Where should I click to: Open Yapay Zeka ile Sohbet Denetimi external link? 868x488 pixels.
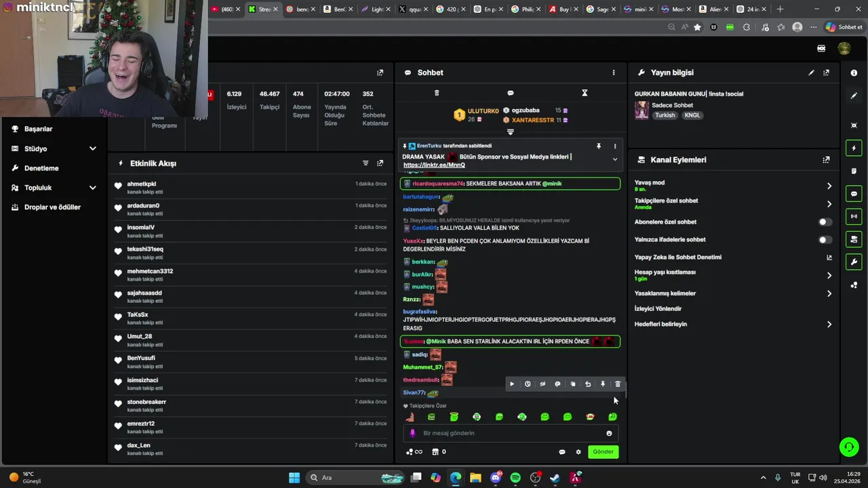pos(829,258)
